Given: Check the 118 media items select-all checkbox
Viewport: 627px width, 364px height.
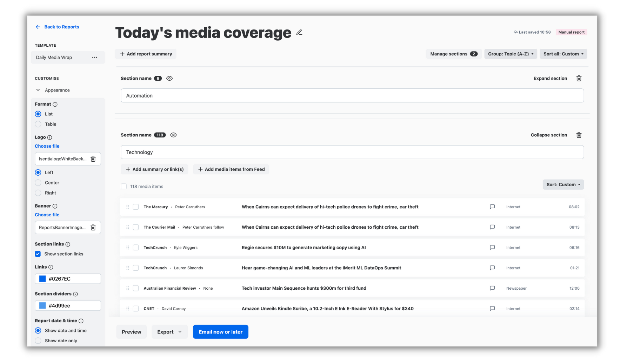Looking at the screenshot, I should point(124,187).
